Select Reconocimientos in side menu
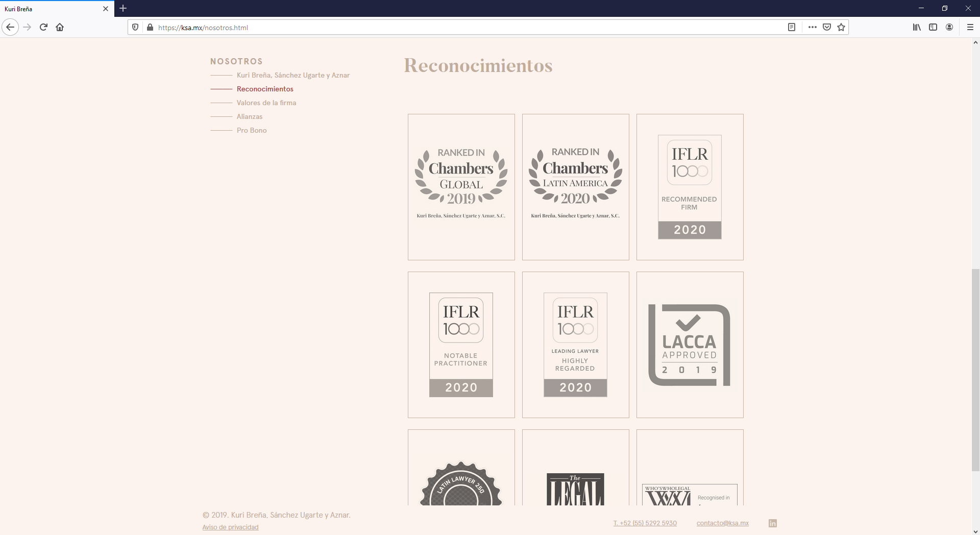This screenshot has height=535, width=980. (x=265, y=89)
